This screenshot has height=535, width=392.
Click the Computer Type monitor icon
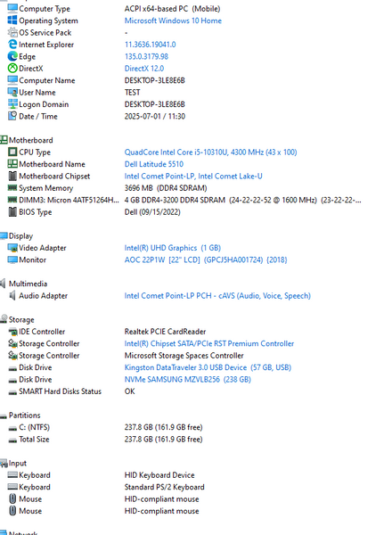(x=12, y=8)
